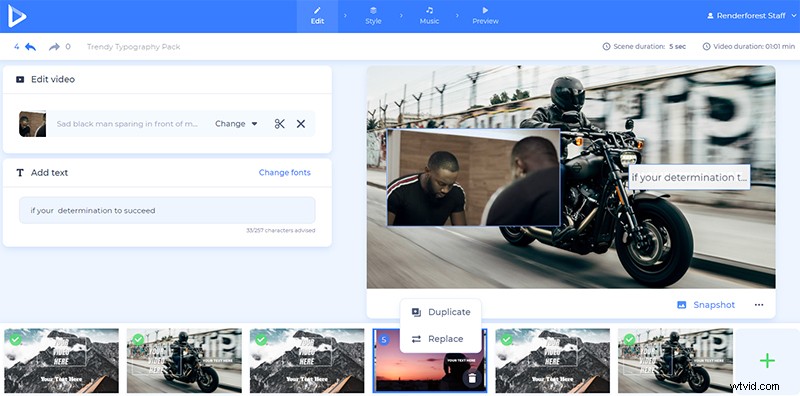Remove the video with the X icon
800x396 pixels.
tap(301, 124)
